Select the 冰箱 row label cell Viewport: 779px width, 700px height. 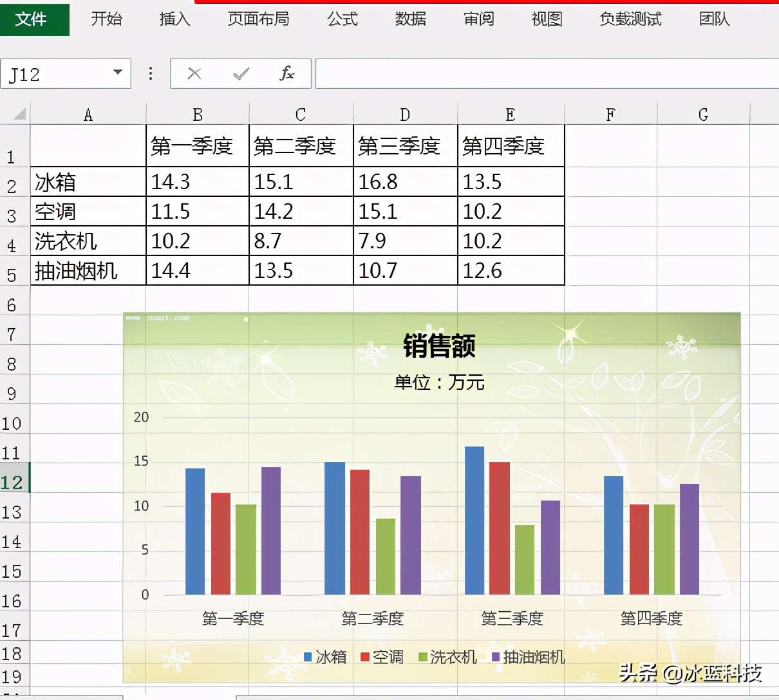tap(88, 182)
